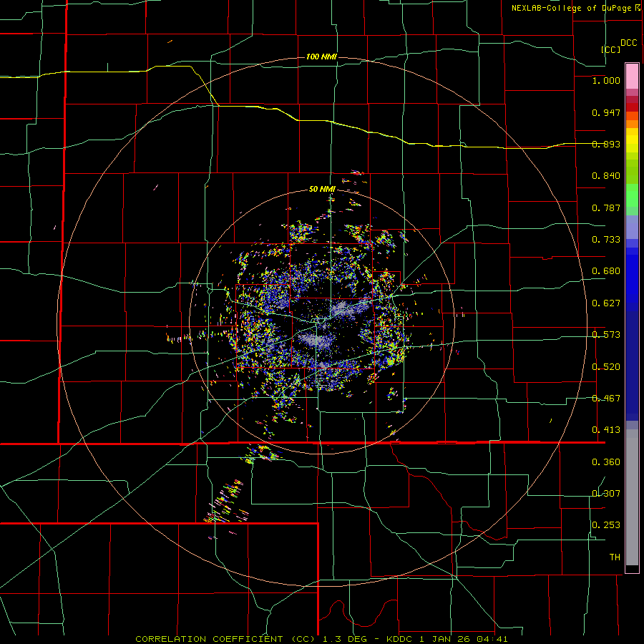Pick the 0.360 scale value
644x644 pixels.
[606, 462]
